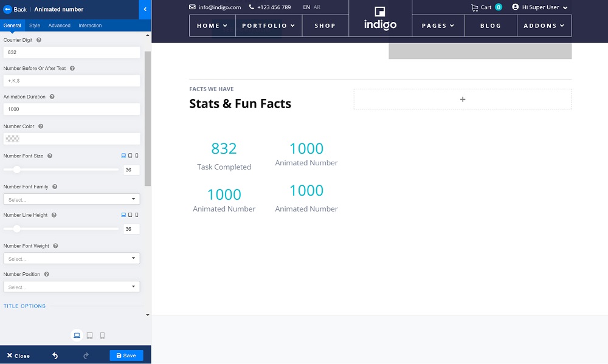
Task: Switch to tablet preview at panel bottom
Action: [90, 335]
